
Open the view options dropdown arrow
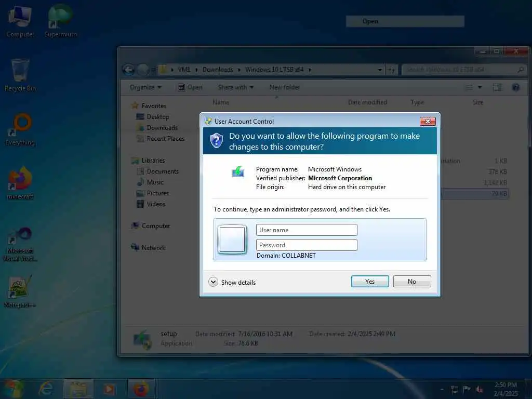(480, 87)
